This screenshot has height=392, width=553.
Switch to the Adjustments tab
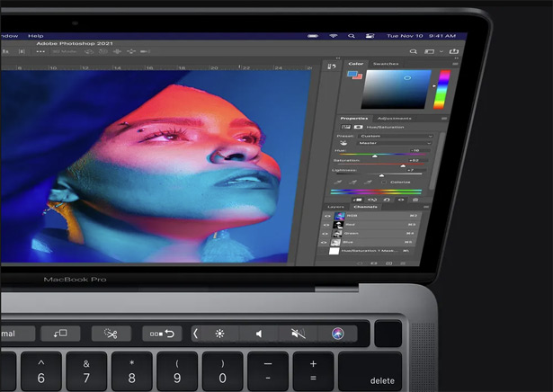coord(394,119)
